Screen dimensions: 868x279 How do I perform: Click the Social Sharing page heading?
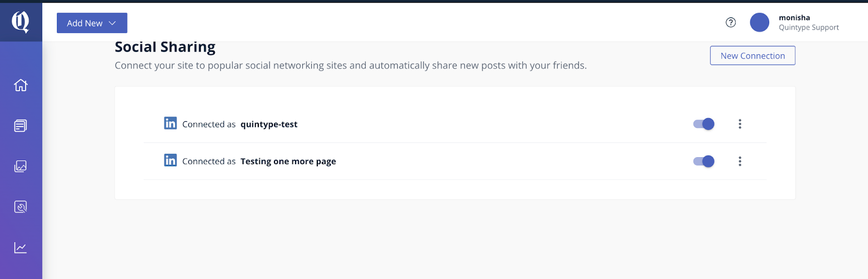point(165,47)
